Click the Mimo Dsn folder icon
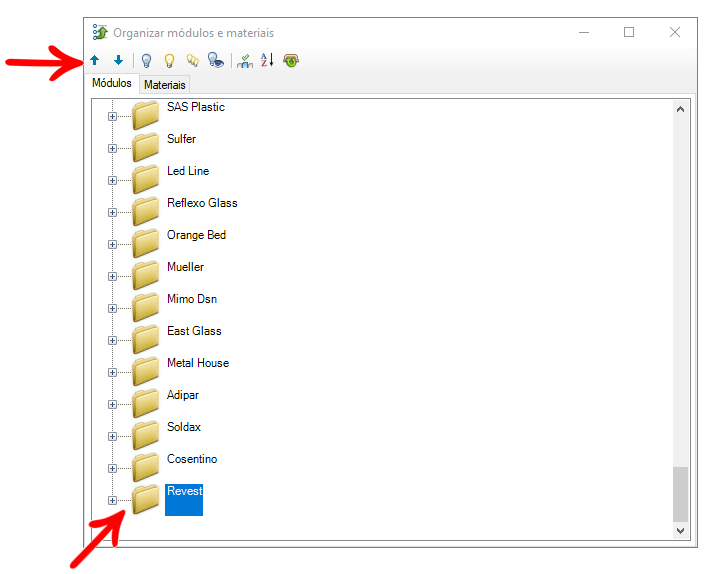The width and height of the screenshot is (709, 574). tap(146, 307)
